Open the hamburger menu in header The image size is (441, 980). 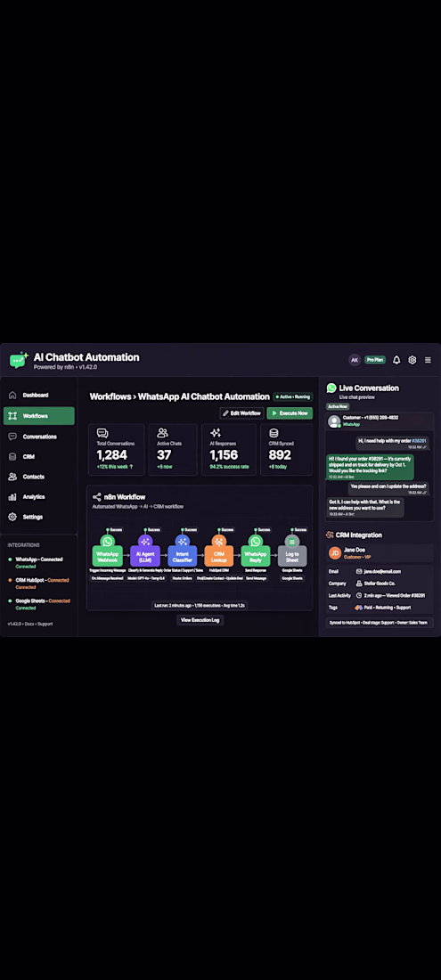click(428, 360)
